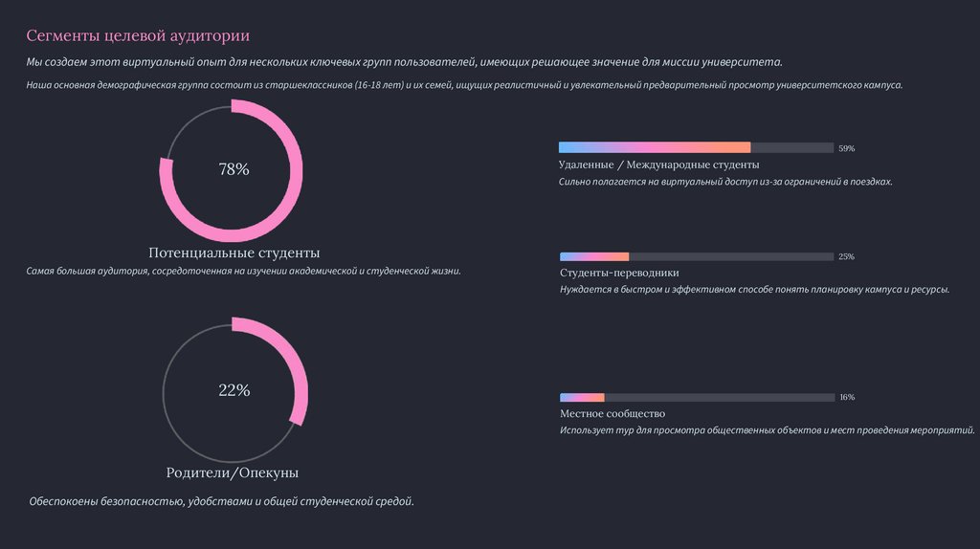
Task: Select the "Потенциальные студенты" label
Action: click(x=234, y=253)
